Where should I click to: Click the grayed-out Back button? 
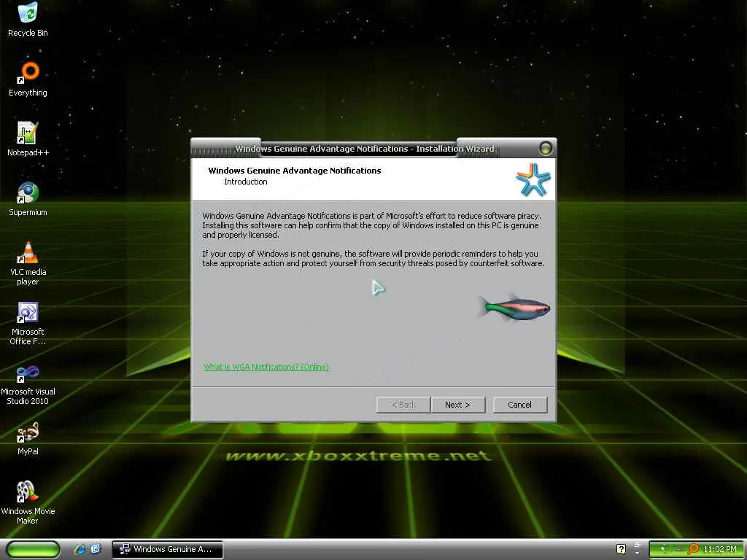(403, 405)
